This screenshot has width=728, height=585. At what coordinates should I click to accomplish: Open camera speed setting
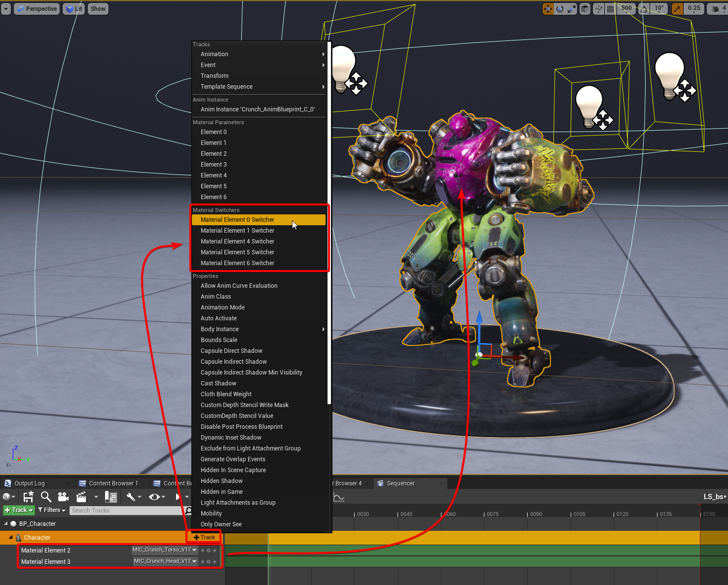(718, 9)
